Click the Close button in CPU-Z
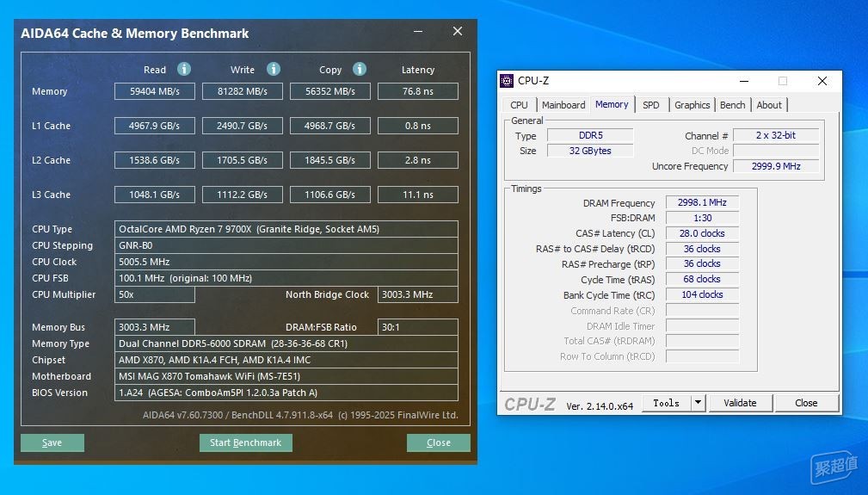868x495 pixels. [x=806, y=403]
